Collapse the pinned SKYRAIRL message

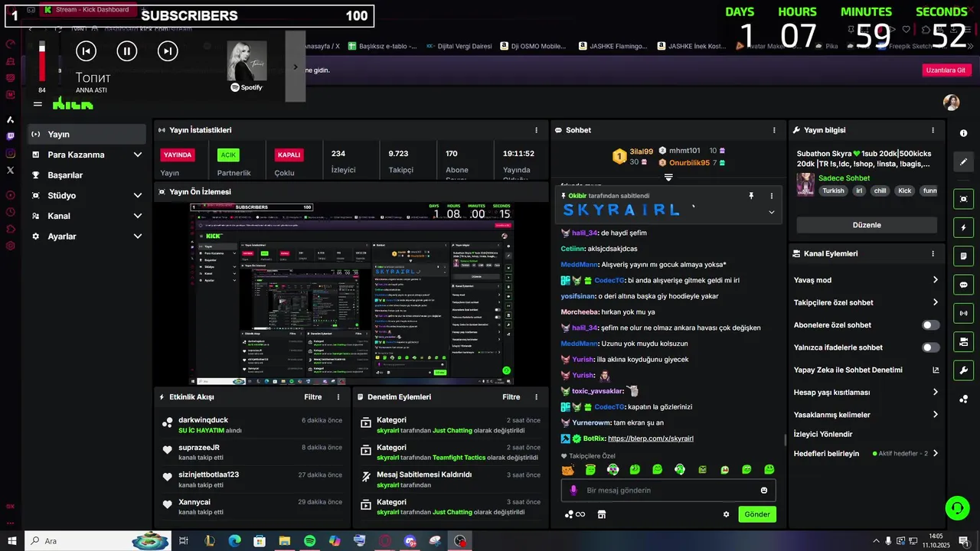pyautogui.click(x=771, y=212)
